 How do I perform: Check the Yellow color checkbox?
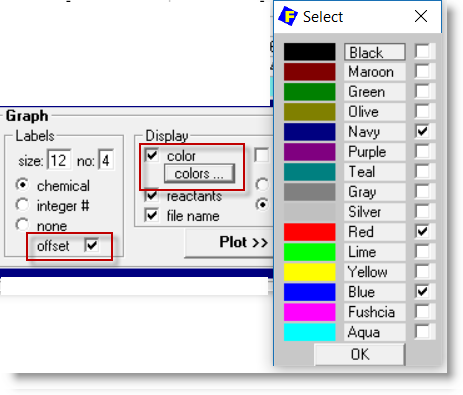coord(423,272)
